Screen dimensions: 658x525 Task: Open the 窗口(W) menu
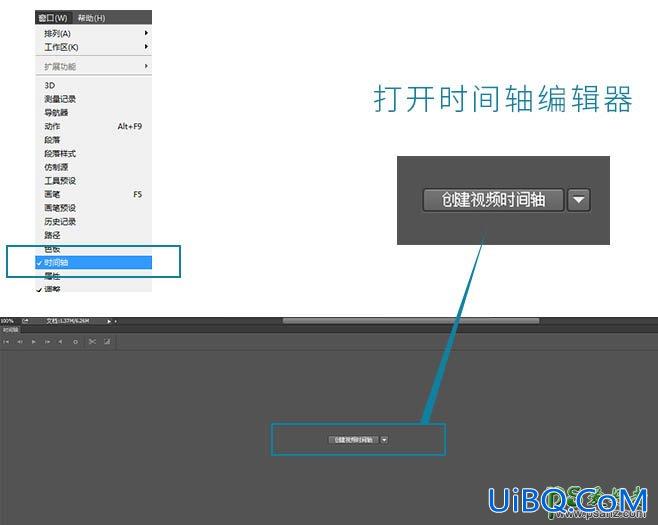point(53,18)
